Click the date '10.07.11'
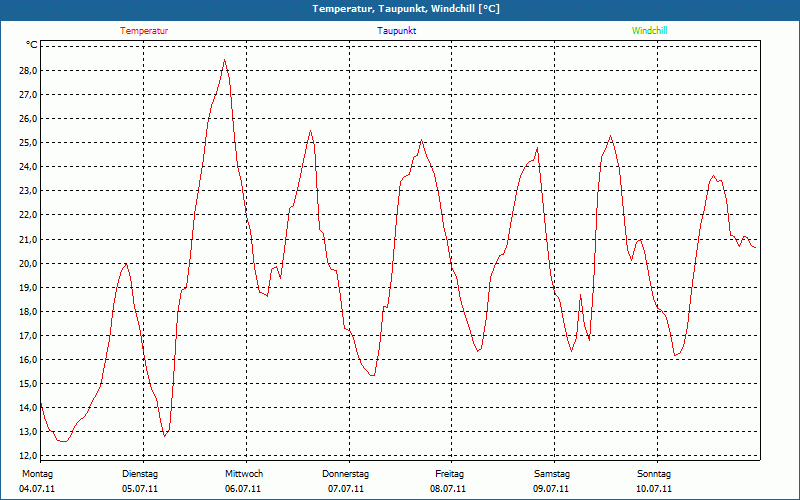 click(654, 489)
